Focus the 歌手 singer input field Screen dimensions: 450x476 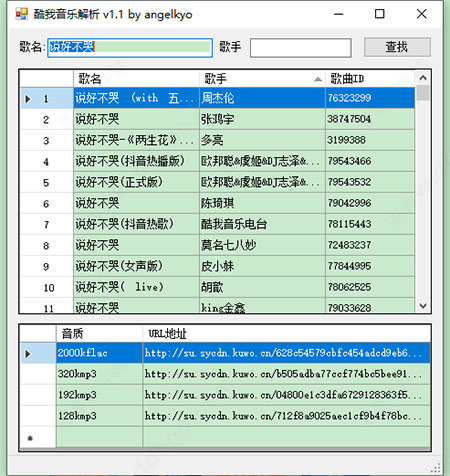(x=301, y=48)
